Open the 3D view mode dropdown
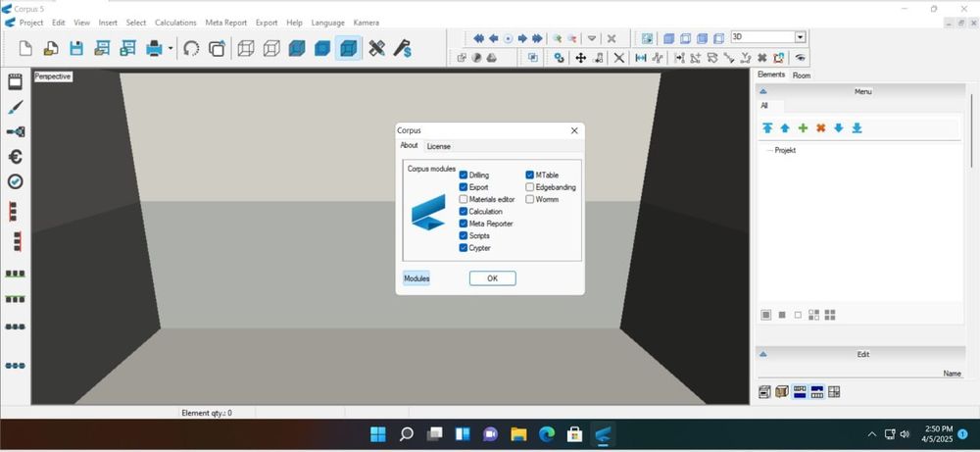 800,37
